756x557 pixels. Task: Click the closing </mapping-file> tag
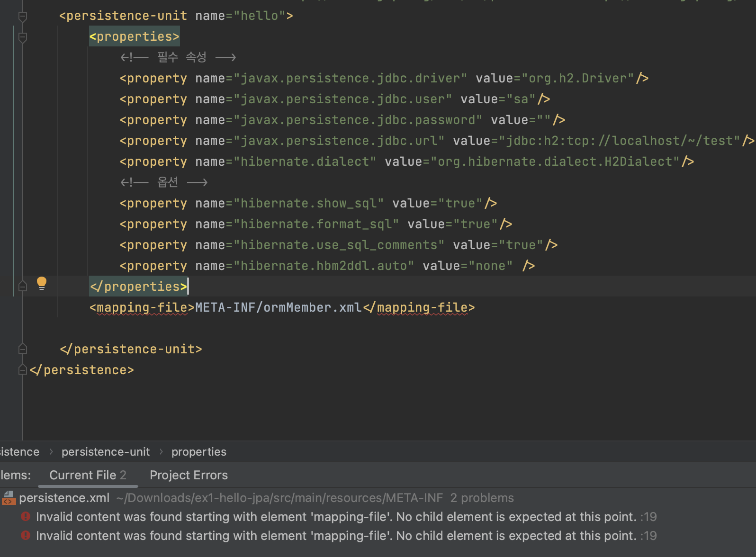tap(419, 307)
